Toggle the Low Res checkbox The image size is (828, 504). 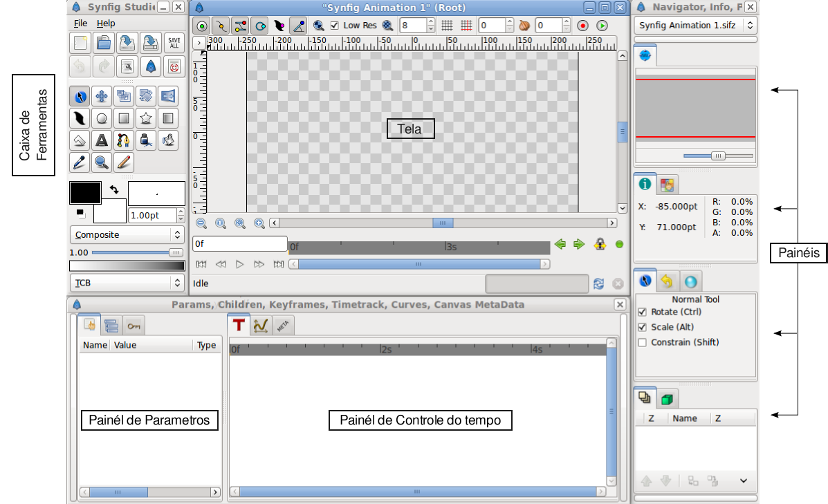[334, 26]
